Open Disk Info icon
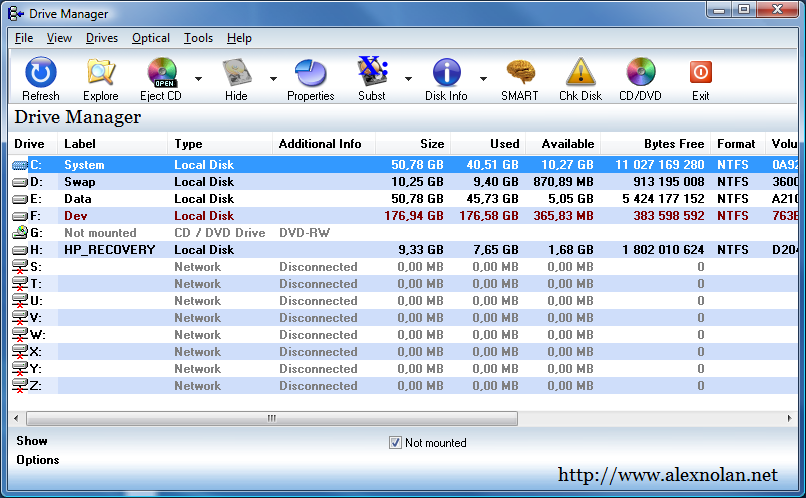The height and width of the screenshot is (498, 806). (446, 72)
